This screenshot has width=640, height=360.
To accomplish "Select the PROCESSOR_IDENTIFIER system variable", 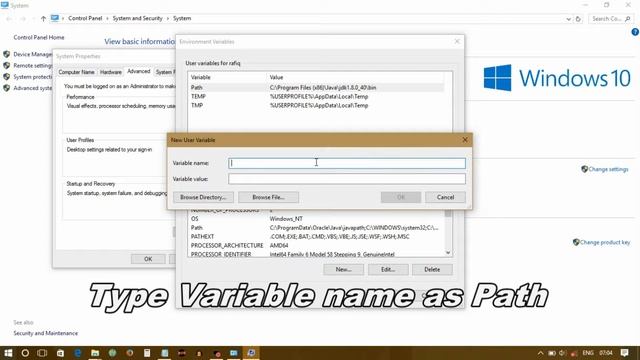I will 316,254.
